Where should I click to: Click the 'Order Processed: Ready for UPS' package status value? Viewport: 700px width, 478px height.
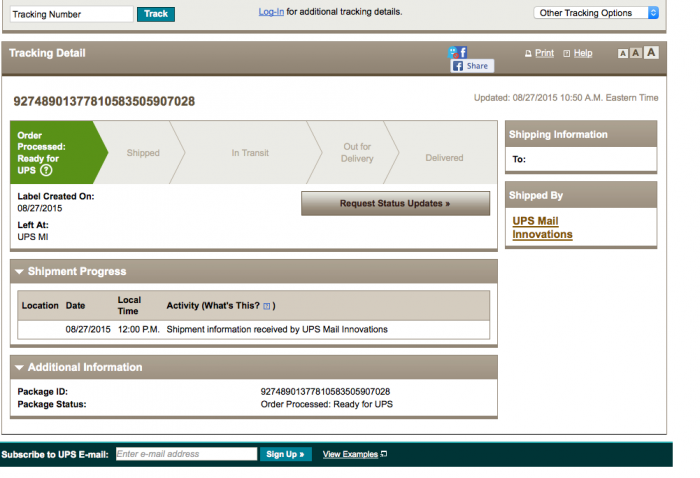point(326,404)
